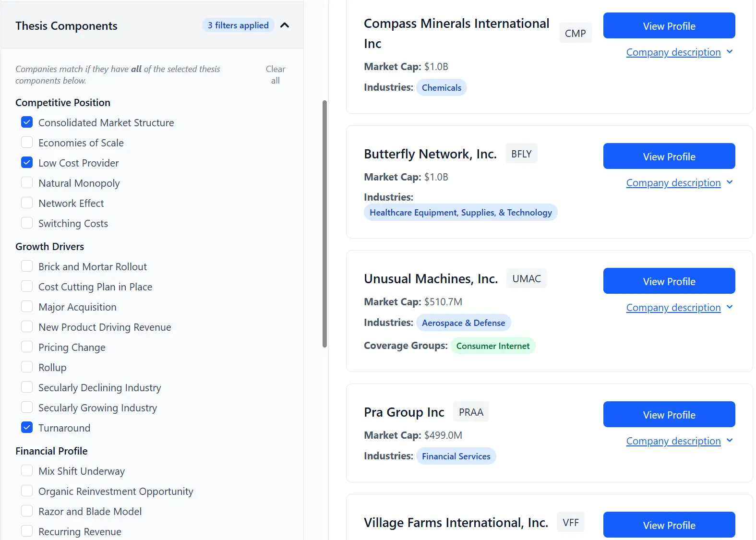This screenshot has height=540, width=756.
Task: View Profile for Village Farms International
Action: tap(669, 525)
